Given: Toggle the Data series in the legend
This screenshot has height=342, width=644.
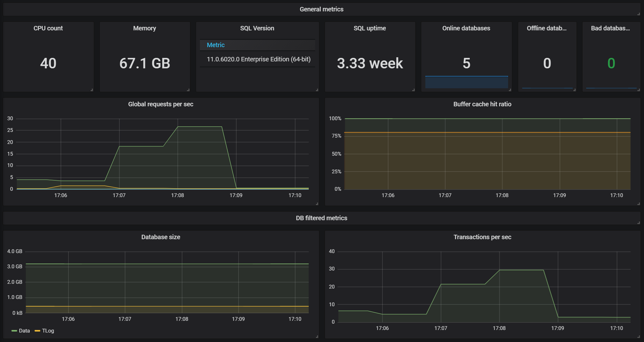Looking at the screenshot, I should coord(24,331).
